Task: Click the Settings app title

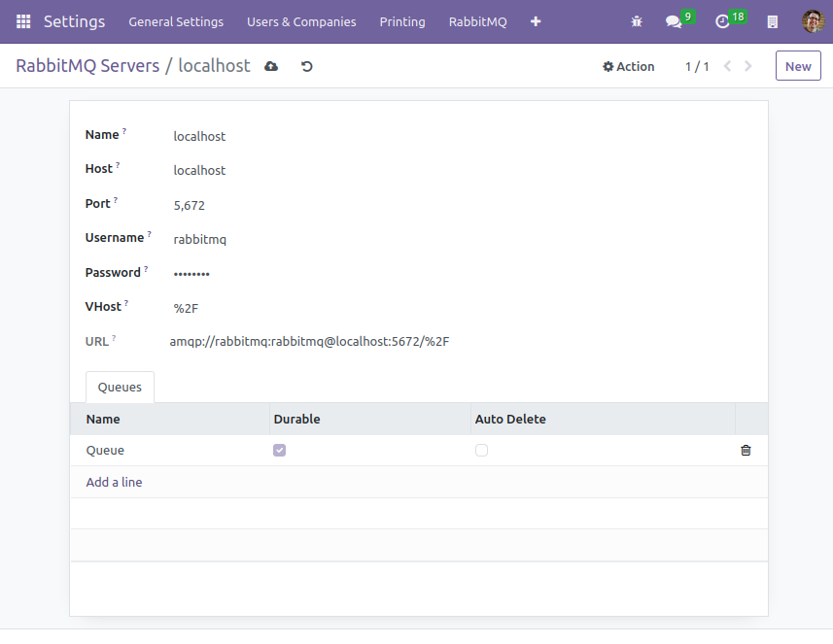Action: click(x=75, y=21)
